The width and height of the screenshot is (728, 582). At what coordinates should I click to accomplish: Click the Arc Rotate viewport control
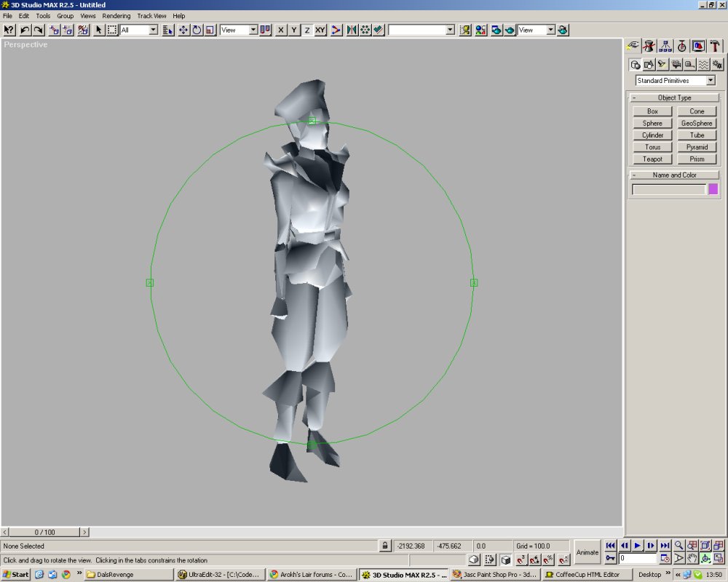705,558
